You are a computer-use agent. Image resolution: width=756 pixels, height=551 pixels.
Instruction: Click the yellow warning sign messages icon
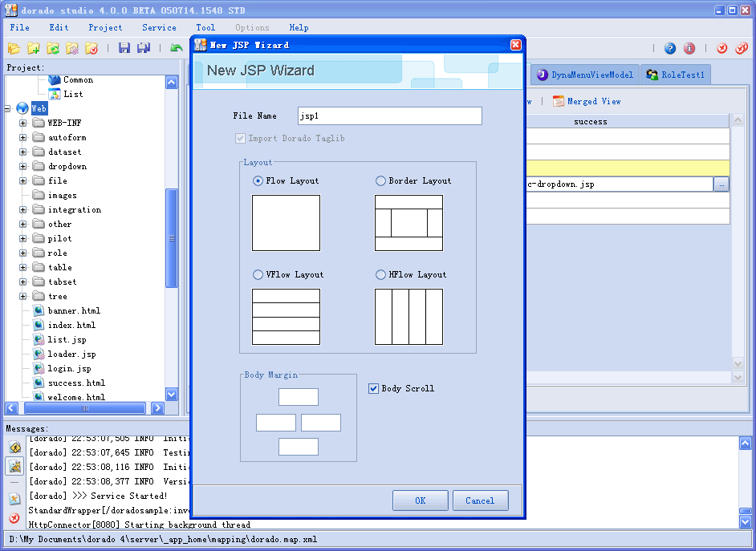[x=15, y=447]
